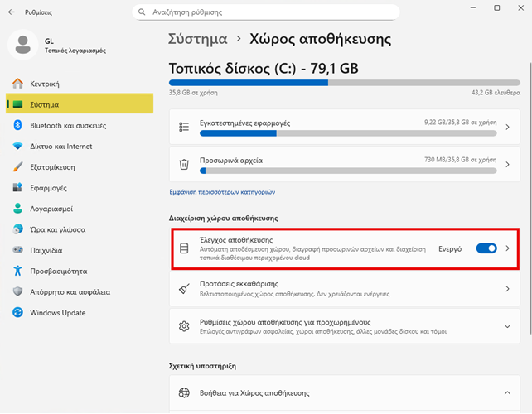This screenshot has width=532, height=414.
Task: Go to Ώρα και γλώσσα
Action: click(80, 229)
